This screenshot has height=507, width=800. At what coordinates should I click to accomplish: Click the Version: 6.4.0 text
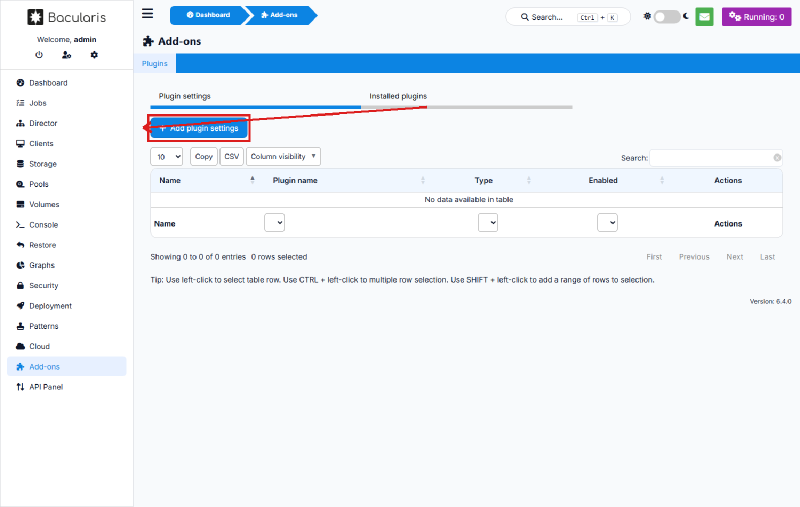[770, 301]
